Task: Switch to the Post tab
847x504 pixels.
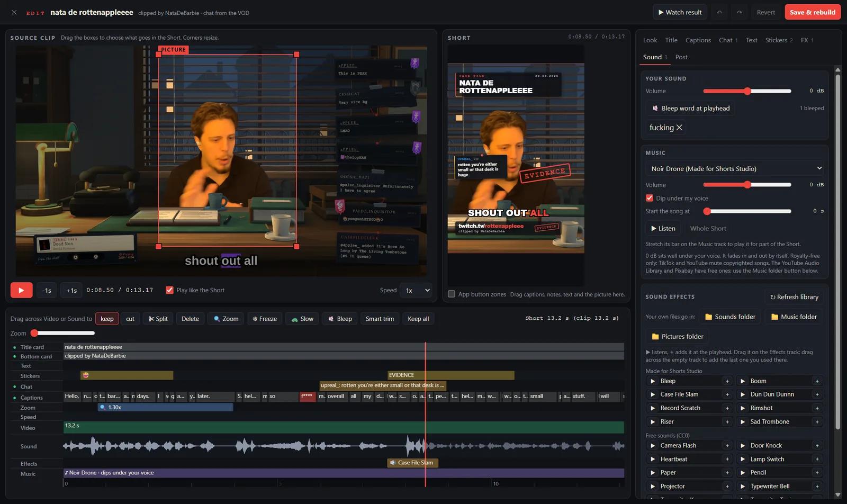Action: click(681, 57)
